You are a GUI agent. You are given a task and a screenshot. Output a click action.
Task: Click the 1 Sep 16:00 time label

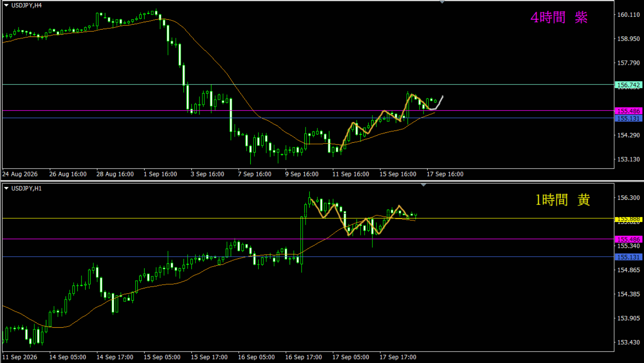click(160, 174)
